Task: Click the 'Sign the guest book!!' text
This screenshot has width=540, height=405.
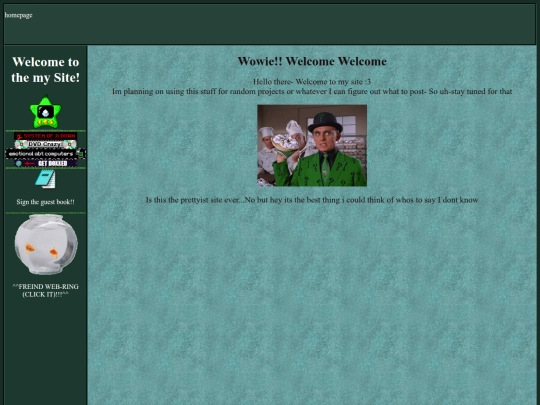Action: (x=45, y=202)
